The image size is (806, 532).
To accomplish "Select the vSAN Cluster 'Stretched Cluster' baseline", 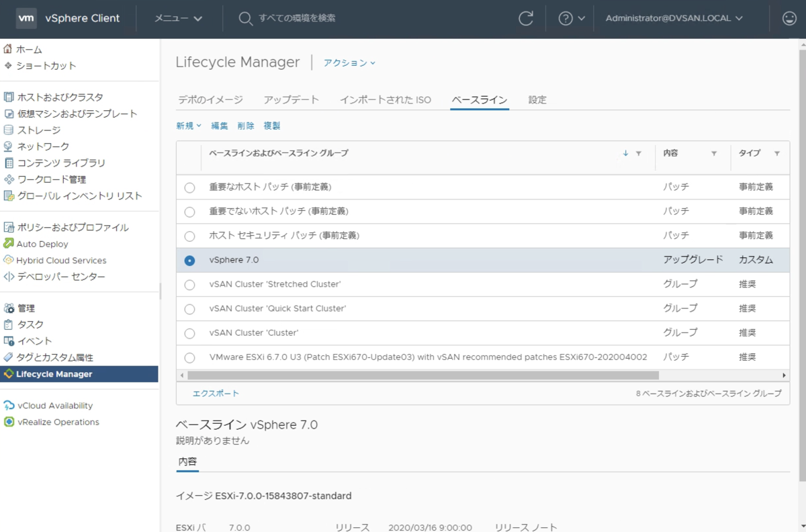I will pos(189,284).
